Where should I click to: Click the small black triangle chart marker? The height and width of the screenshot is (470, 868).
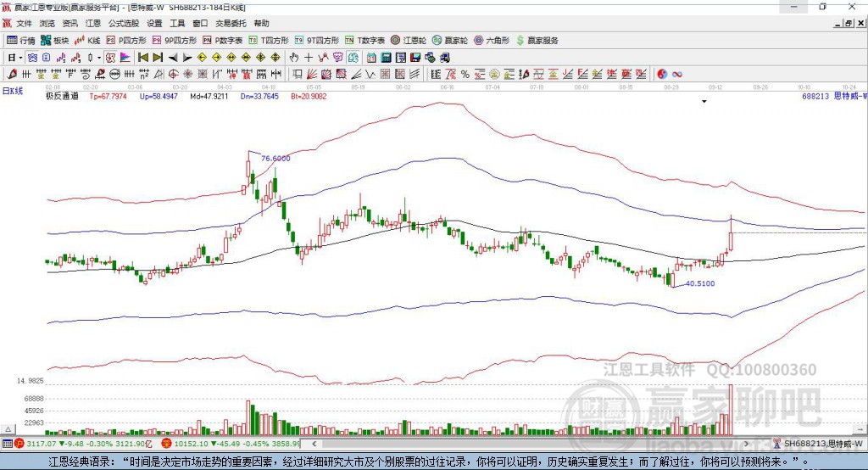[704, 102]
